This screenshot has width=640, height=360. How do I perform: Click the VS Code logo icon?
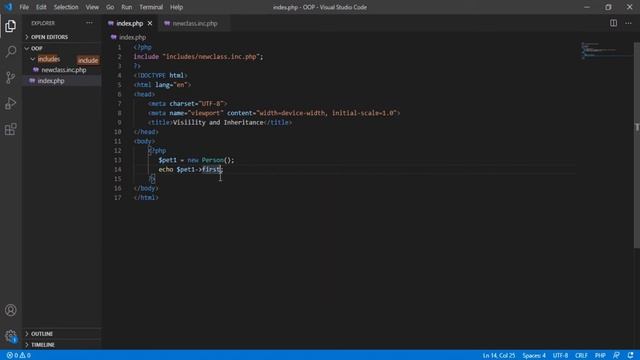(8, 7)
